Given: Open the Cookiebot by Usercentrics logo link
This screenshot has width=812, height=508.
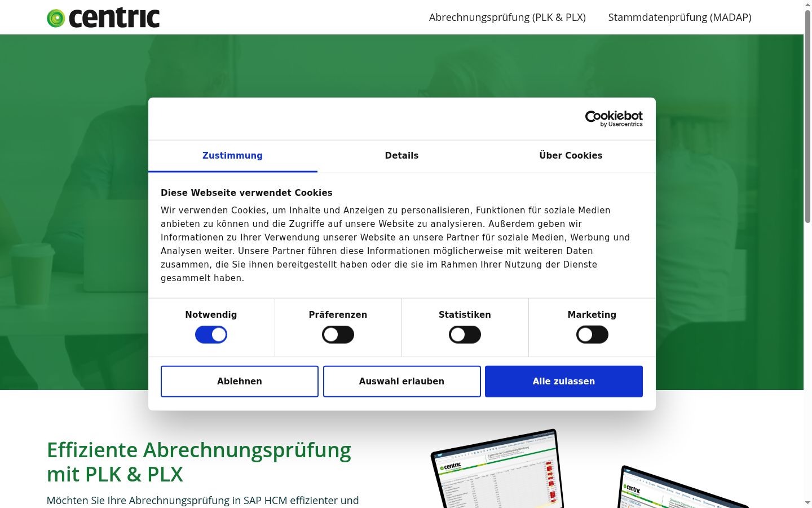Looking at the screenshot, I should pos(614,119).
